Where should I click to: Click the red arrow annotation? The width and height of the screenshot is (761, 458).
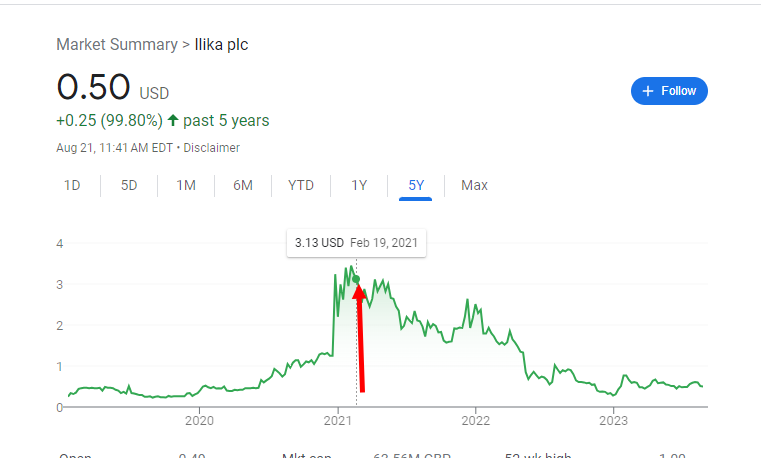tap(360, 338)
